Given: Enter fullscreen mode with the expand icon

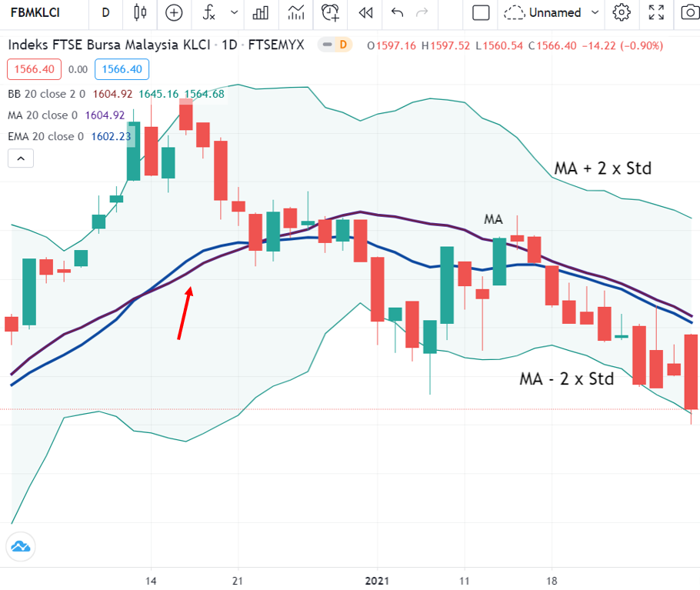Looking at the screenshot, I should coord(655,14).
